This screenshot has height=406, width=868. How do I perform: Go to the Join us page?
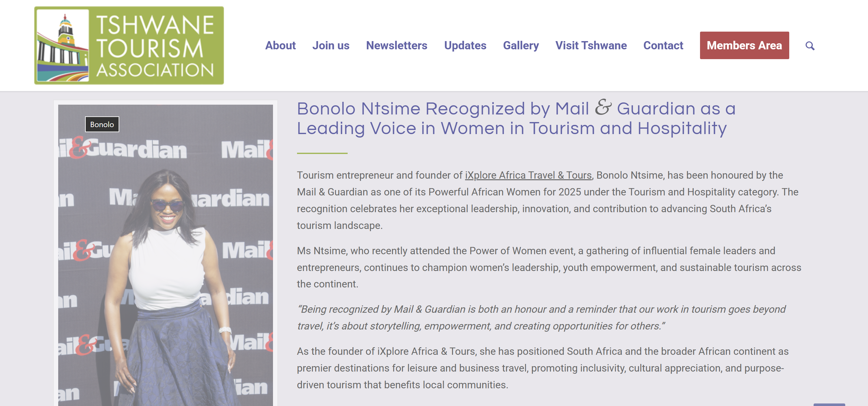[331, 46]
